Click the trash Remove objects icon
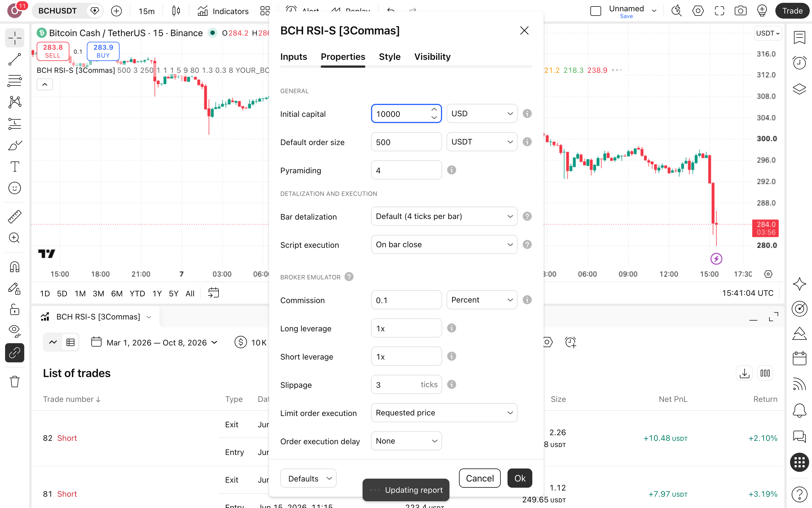 tap(14, 381)
